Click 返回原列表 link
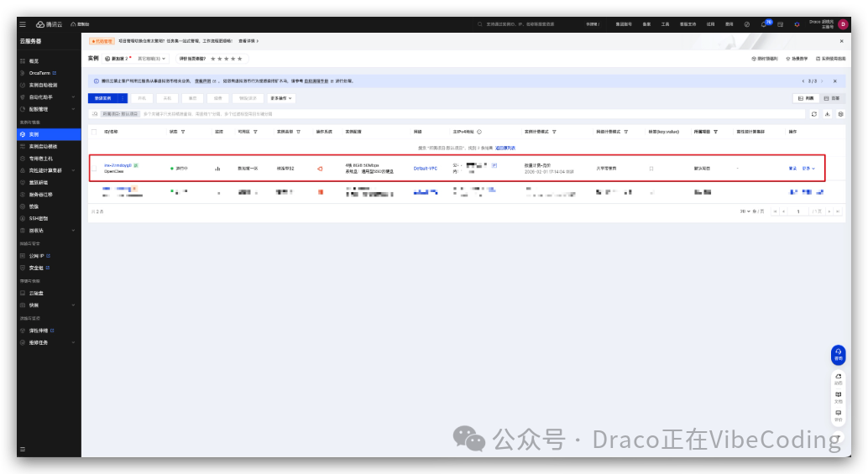Image resolution: width=868 pixels, height=474 pixels. [505, 148]
